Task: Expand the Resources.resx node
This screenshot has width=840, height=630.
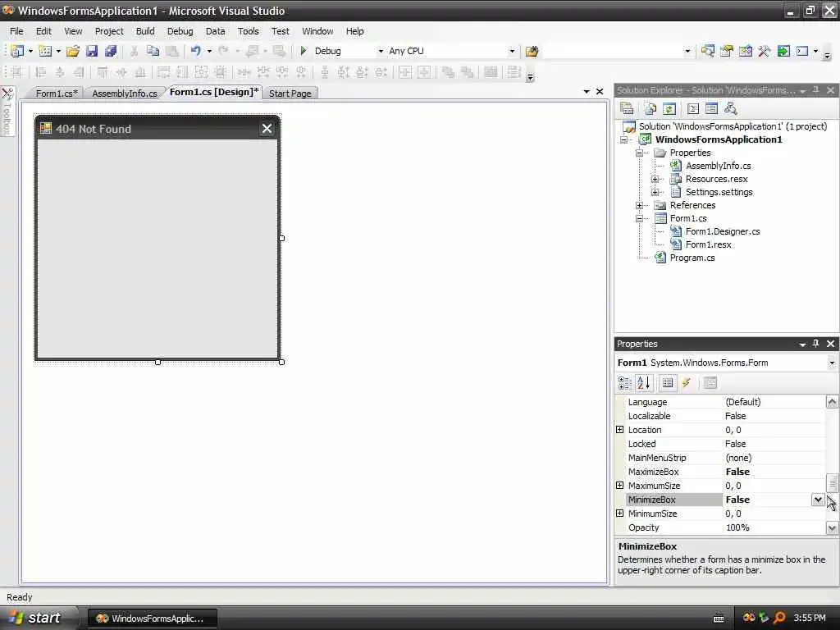Action: 655,179
